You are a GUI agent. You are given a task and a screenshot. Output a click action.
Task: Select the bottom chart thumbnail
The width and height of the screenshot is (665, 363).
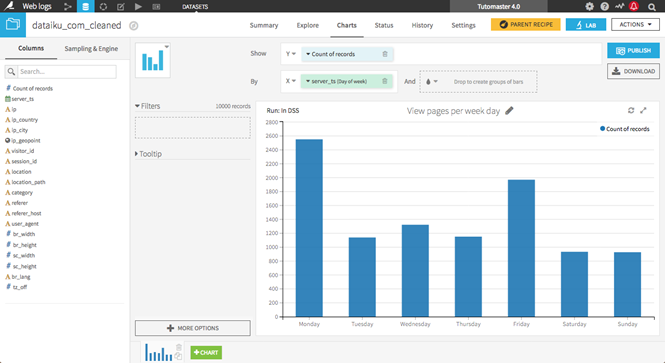[159, 352]
